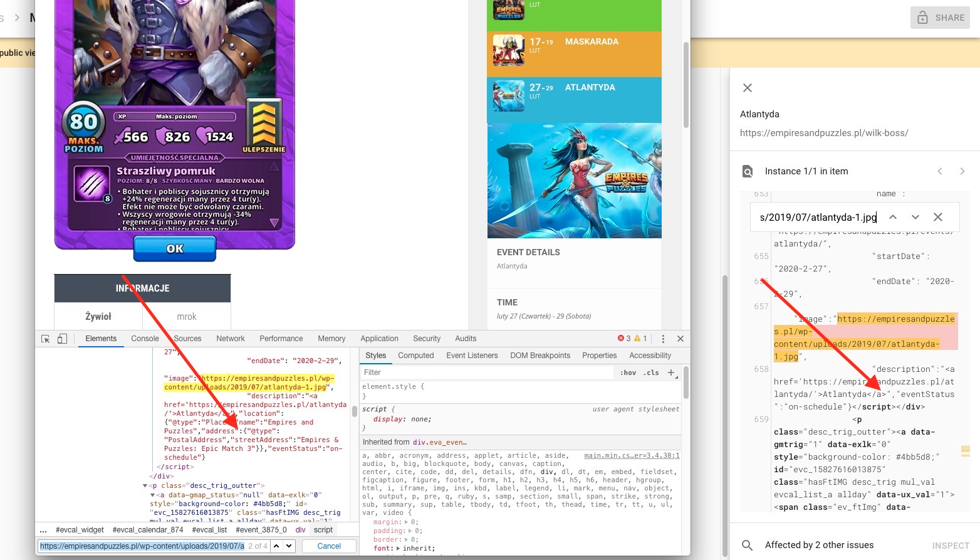Image resolution: width=980 pixels, height=560 pixels.
Task: Switch to the Network tab
Action: [230, 339]
